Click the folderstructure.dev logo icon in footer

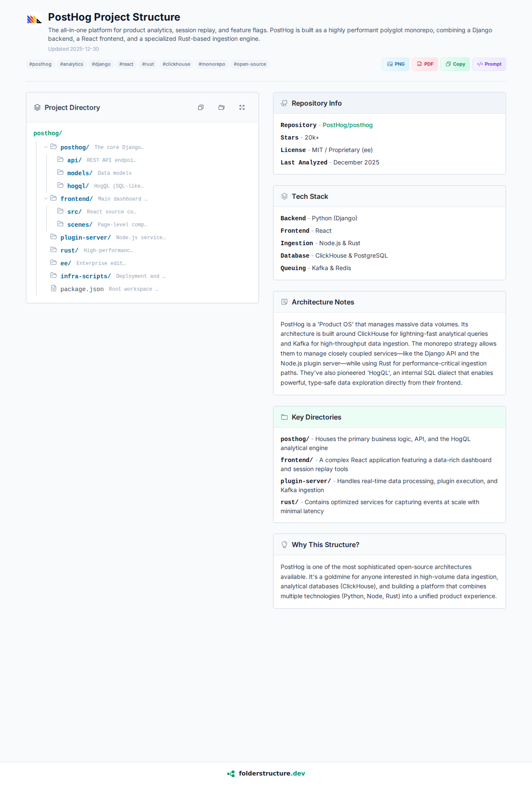pos(231,773)
